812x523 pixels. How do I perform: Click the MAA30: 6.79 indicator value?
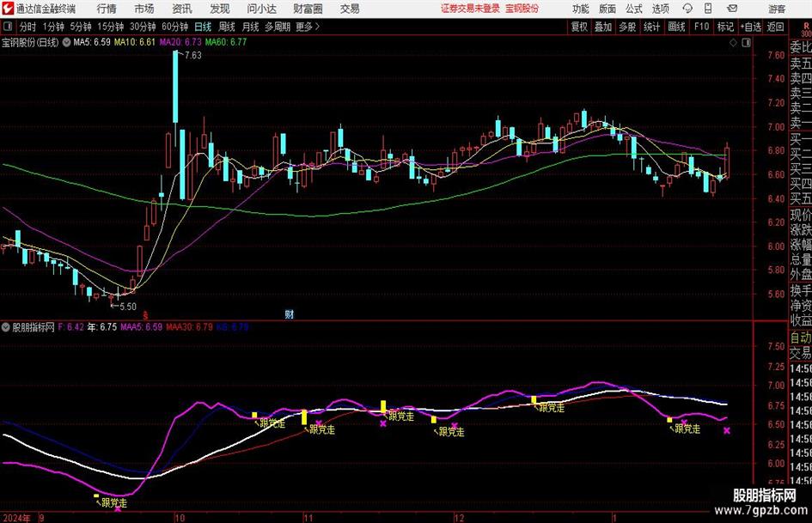click(x=189, y=327)
